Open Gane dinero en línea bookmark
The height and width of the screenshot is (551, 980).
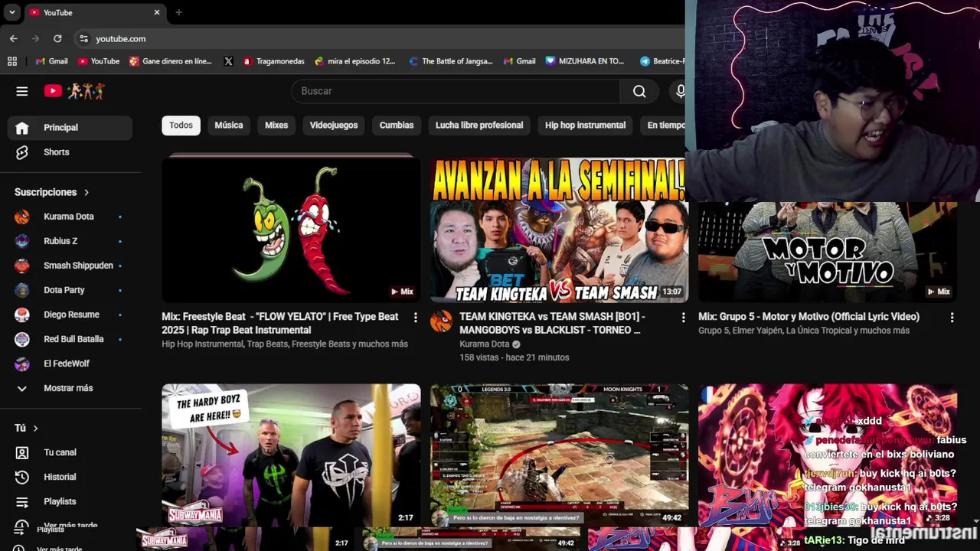pos(171,61)
